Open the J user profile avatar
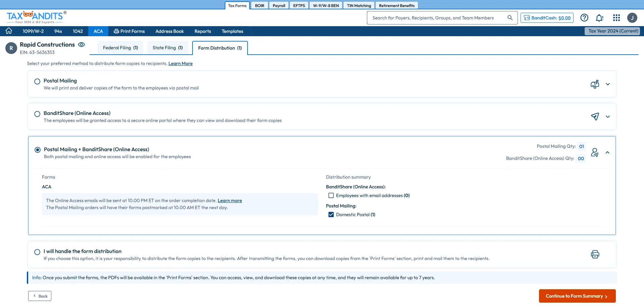Screen dimensions: 644x308 click(632, 18)
